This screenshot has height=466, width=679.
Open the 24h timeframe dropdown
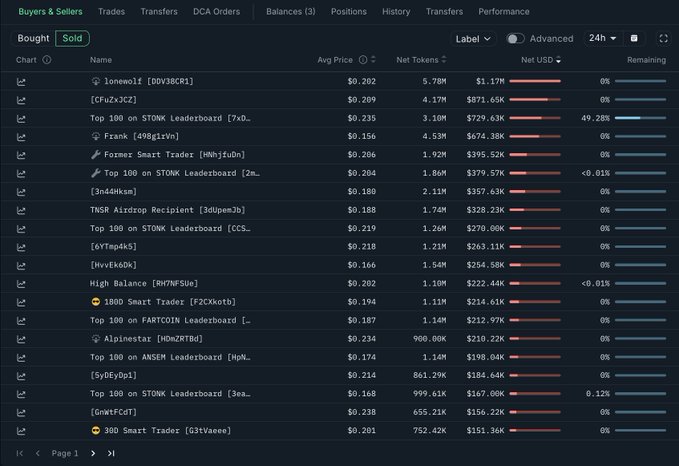(x=602, y=38)
